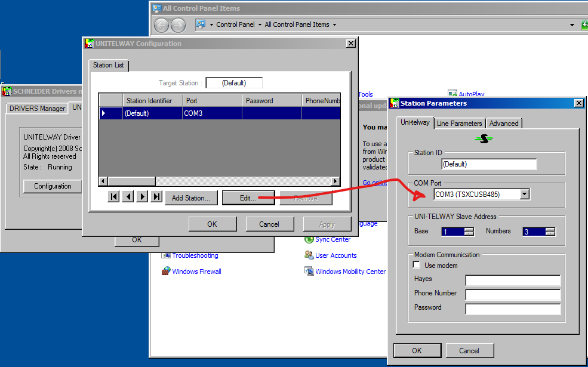Go to previous station record
Image resolution: width=588 pixels, height=367 pixels.
coord(128,198)
